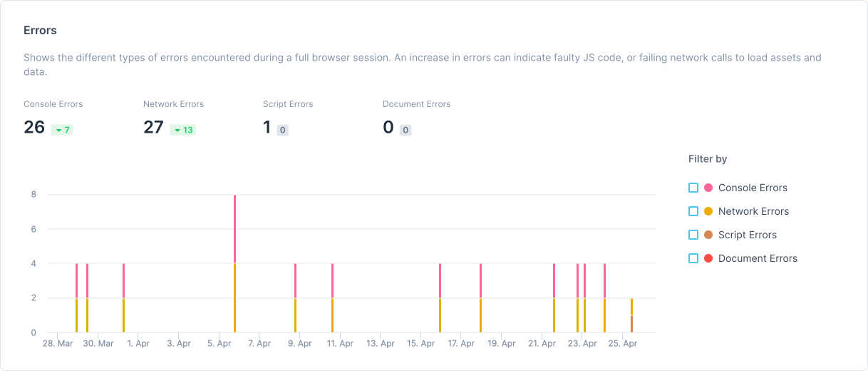The width and height of the screenshot is (868, 371).
Task: Select the brown Script Errors legend dot
Action: (x=708, y=235)
